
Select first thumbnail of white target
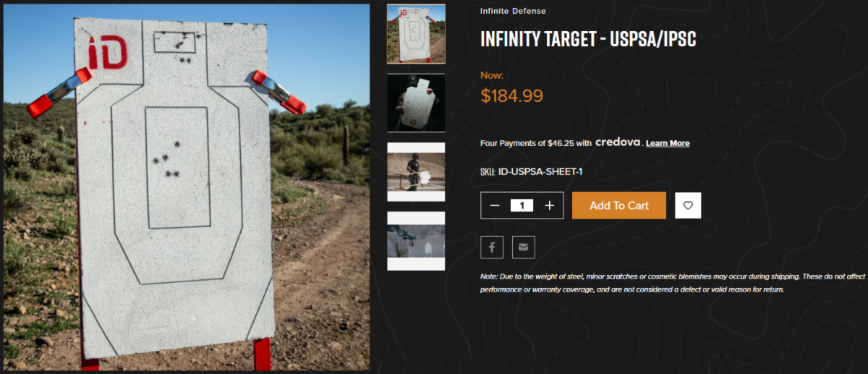point(416,34)
